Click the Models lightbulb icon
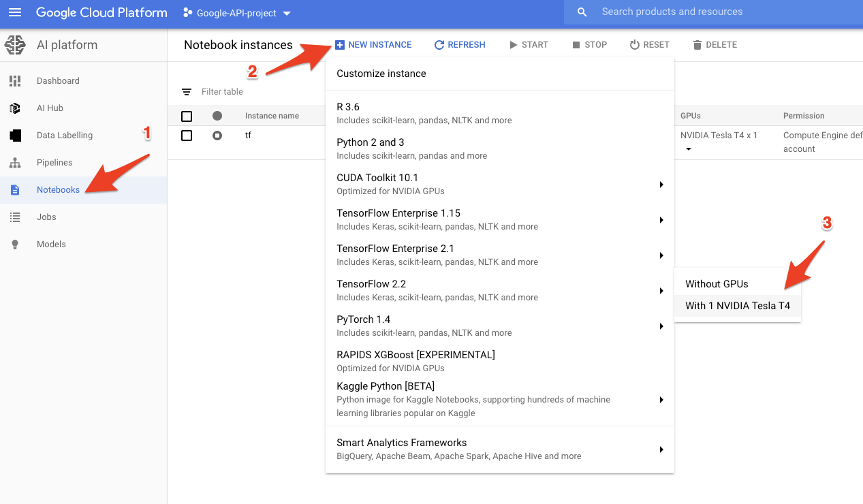 (x=15, y=245)
